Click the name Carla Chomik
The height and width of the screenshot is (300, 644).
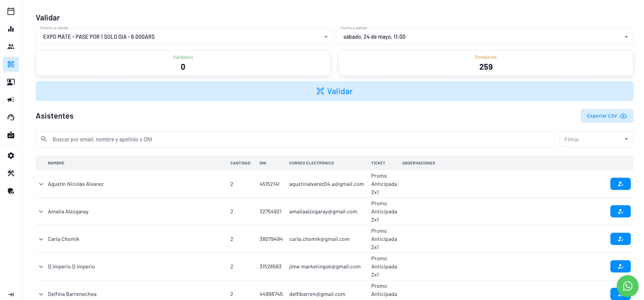(64, 239)
